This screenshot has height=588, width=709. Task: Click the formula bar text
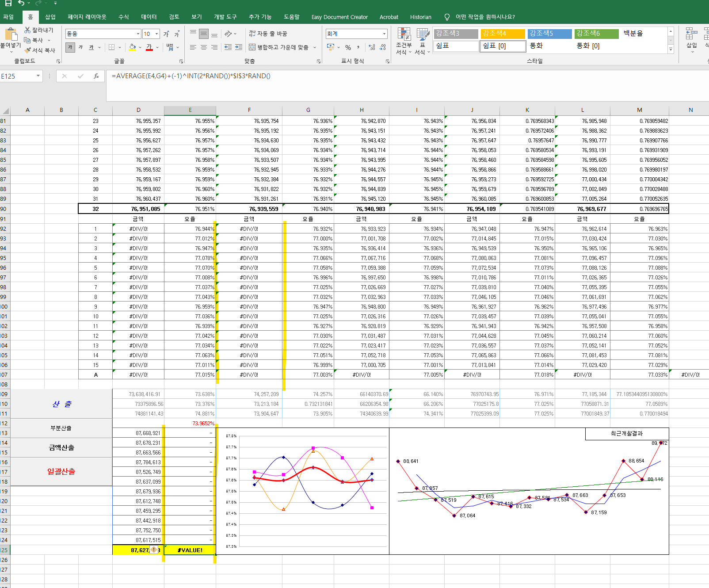(x=191, y=76)
